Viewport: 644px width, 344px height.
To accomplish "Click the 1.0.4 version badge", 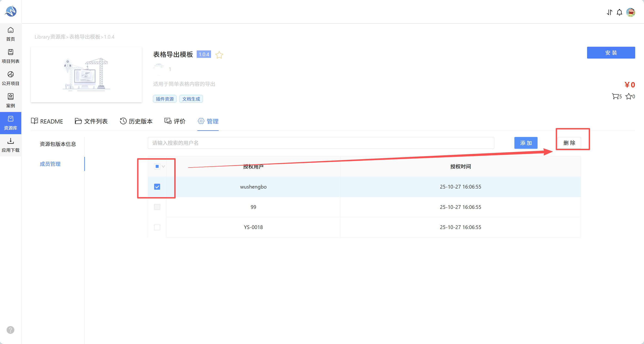I will [204, 55].
